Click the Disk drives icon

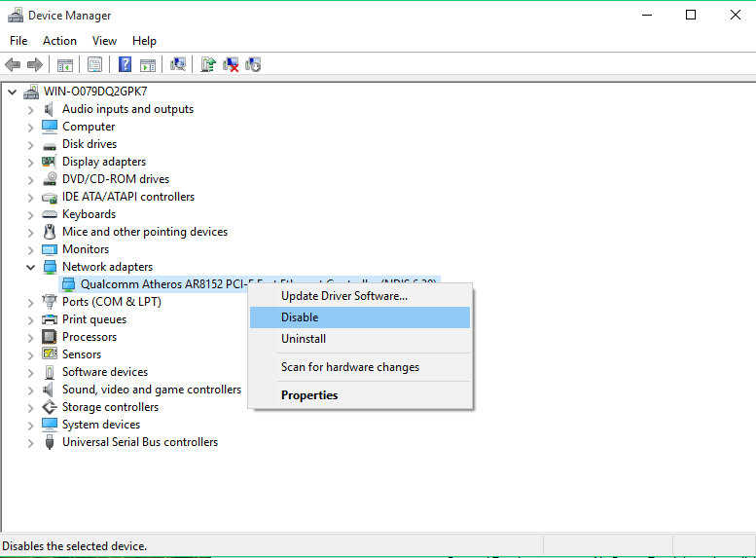point(50,145)
